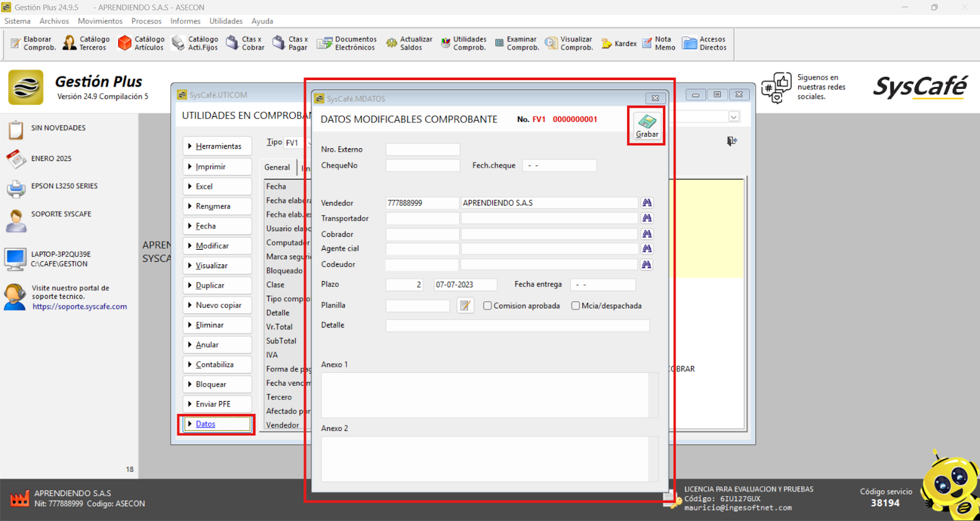Open the Movimientos menu
Viewport: 980px width, 521px height.
(x=100, y=21)
